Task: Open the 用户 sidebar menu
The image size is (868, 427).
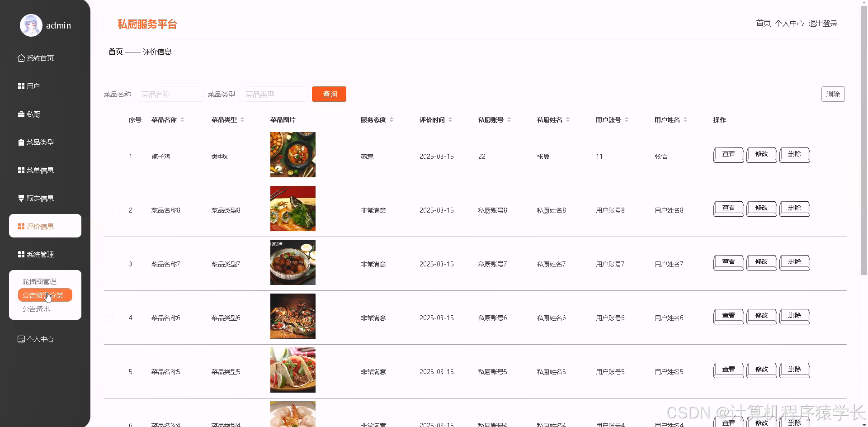Action: 29,86
